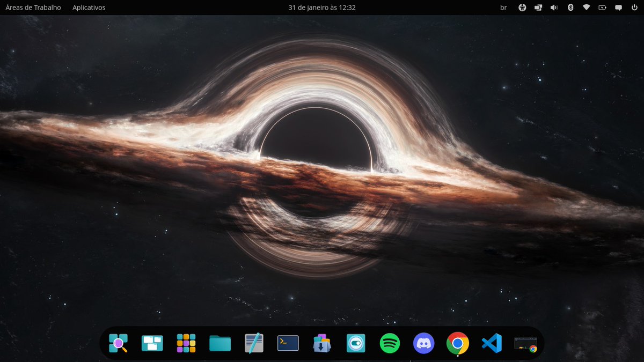644x362 pixels.
Task: Open the accessibility menu in top bar
Action: tap(522, 8)
